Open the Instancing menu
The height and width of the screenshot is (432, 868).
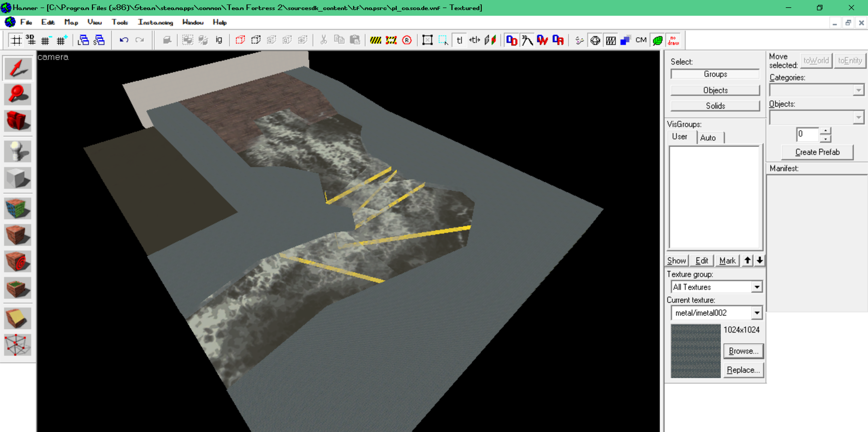155,22
